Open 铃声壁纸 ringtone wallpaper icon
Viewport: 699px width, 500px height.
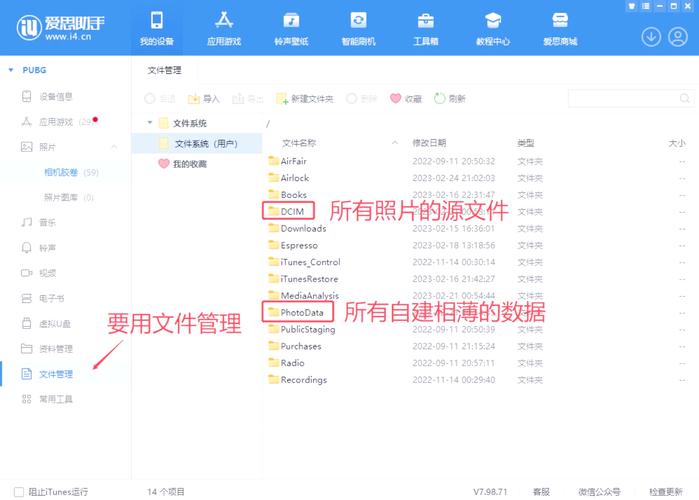coord(291,20)
